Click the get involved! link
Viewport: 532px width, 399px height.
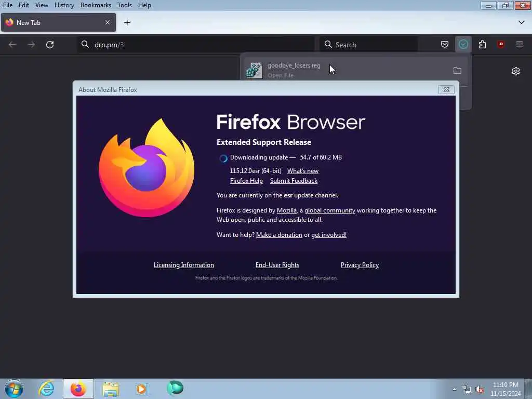coord(329,235)
